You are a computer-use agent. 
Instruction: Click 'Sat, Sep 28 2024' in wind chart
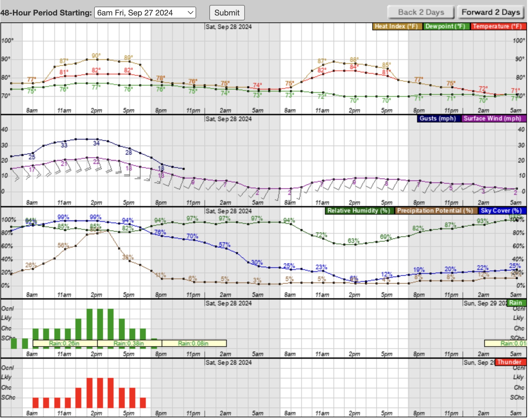pos(229,119)
